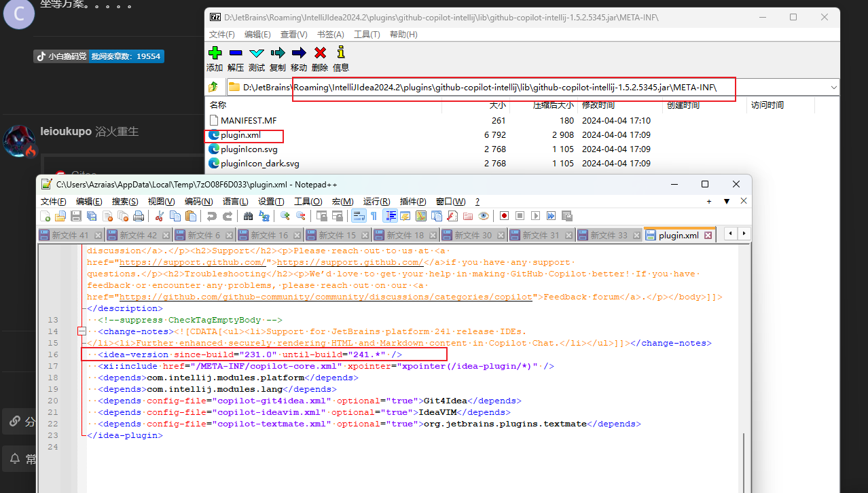This screenshot has height=493, width=868.
Task: Open 7-Zip 查看(V) menu
Action: 293,34
